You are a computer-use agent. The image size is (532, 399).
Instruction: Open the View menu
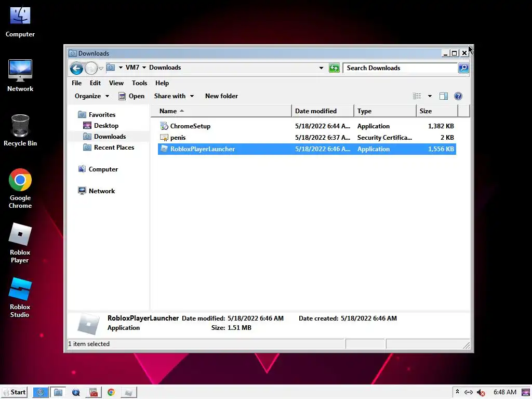coord(116,83)
